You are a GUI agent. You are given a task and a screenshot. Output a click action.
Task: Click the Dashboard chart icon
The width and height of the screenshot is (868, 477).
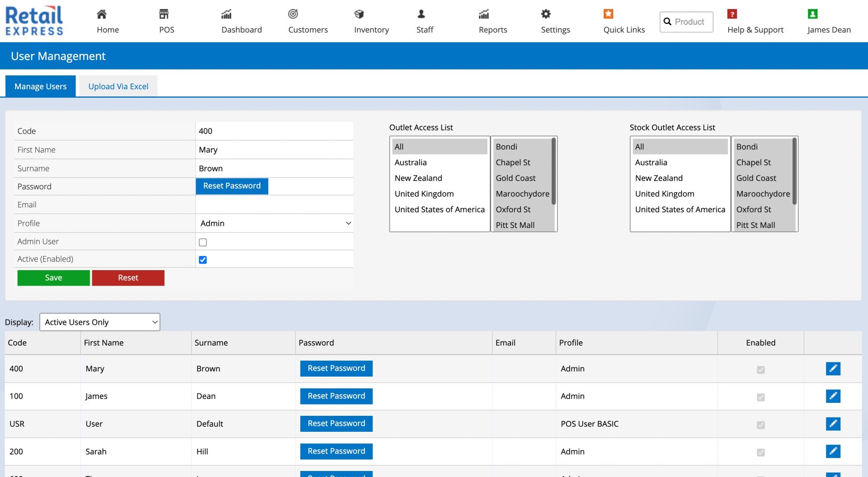[226, 14]
